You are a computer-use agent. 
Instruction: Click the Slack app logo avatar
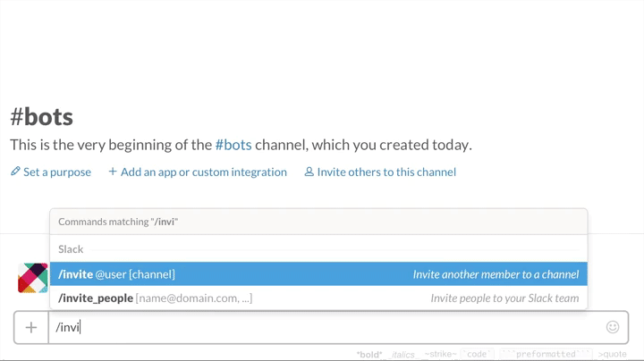[x=32, y=278]
